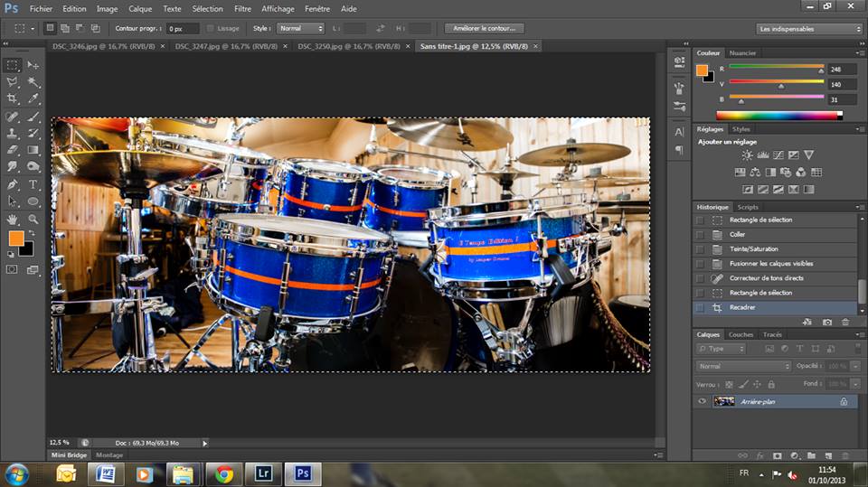868x487 pixels.
Task: Open the Style dropdown set to Normal
Action: [301, 29]
